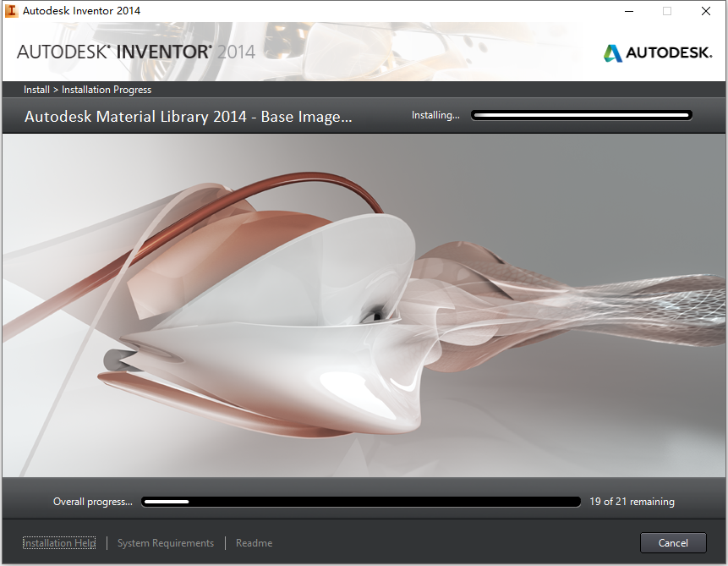Viewport: 728px width, 566px height.
Task: Click 'Autodesk Material Library 2014 - Base Image...' text
Action: tap(188, 116)
